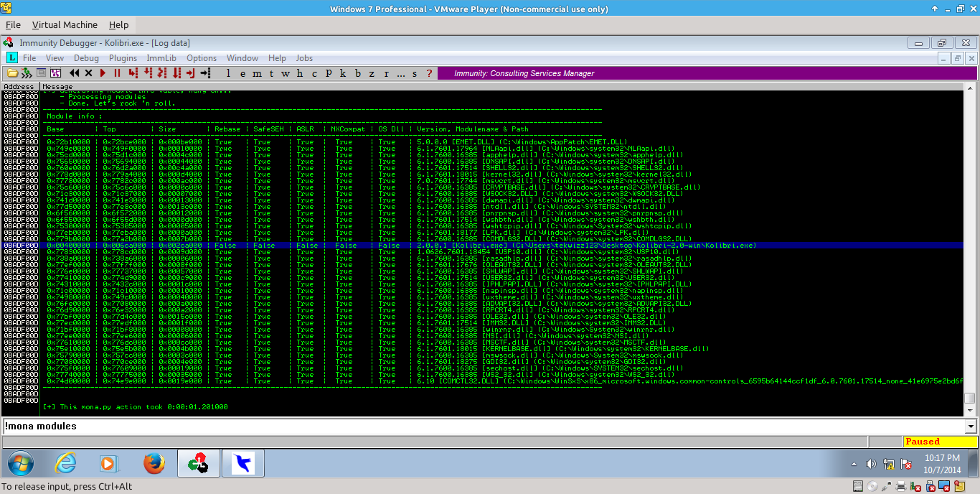Open VMware Virtual Machine menu

click(65, 24)
